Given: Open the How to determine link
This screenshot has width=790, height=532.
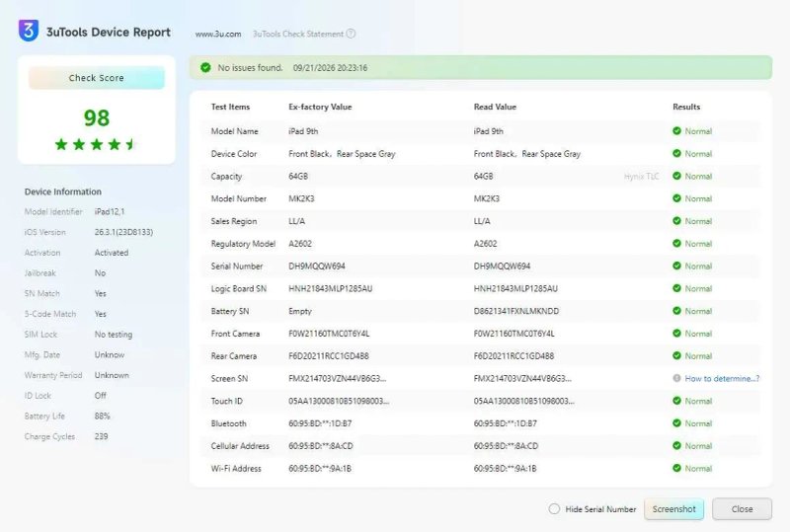Looking at the screenshot, I should click(722, 378).
